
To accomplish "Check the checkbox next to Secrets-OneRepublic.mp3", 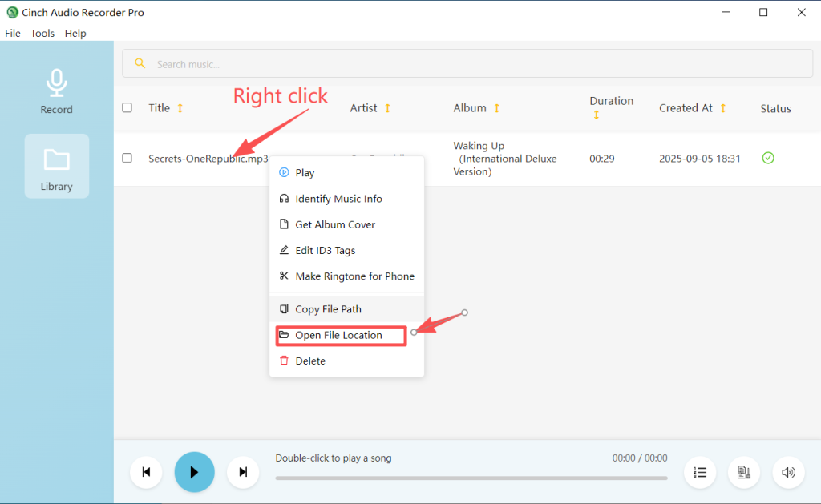I will point(127,158).
